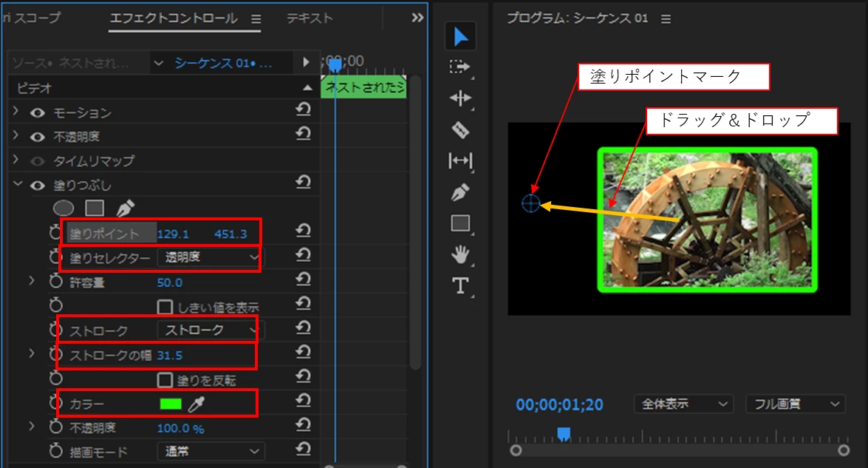Open プログラム monitor panel menu

pos(666,19)
